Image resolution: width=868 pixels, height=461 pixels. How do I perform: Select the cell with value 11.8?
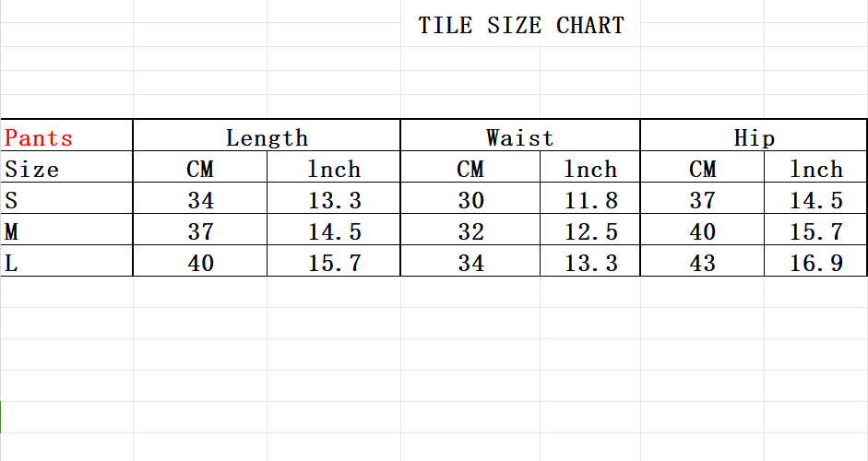pos(590,198)
